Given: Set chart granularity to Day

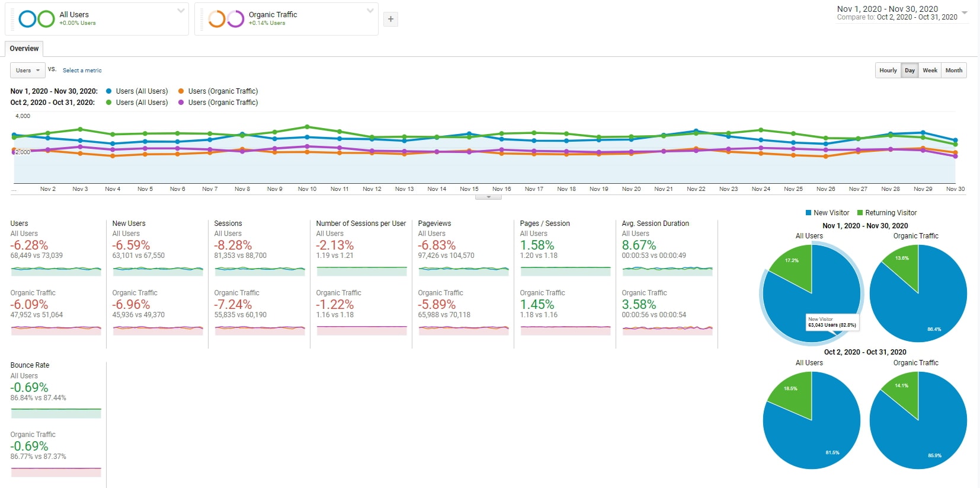Looking at the screenshot, I should (909, 70).
